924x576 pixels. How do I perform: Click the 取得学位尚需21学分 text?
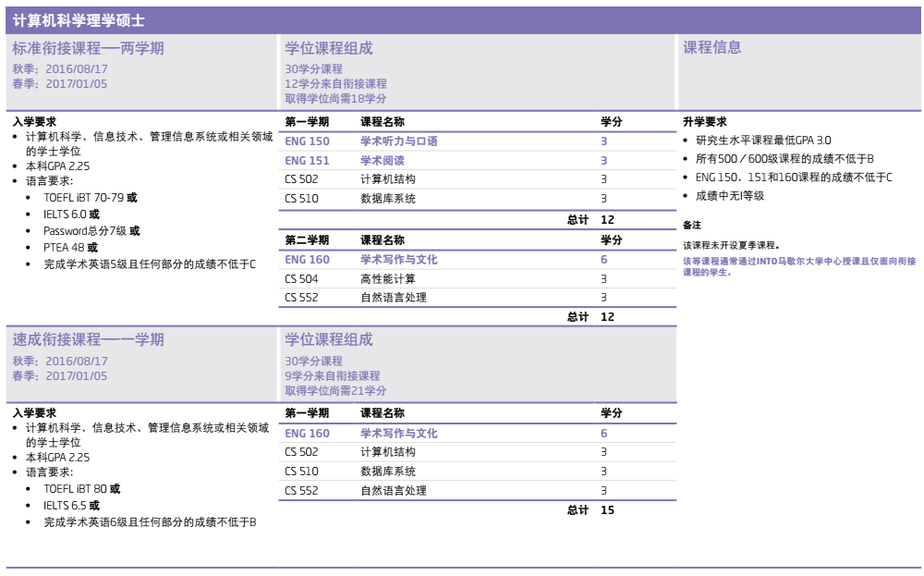[335, 390]
